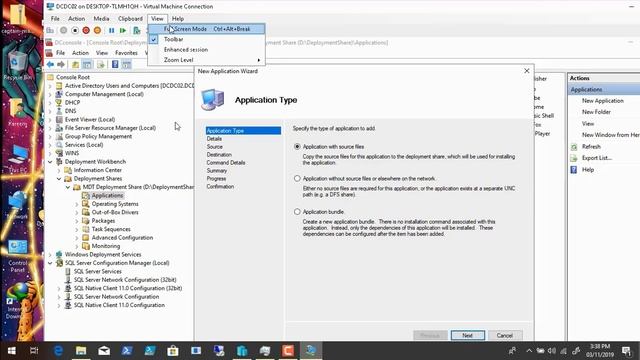Click New Folder in Actions pane
This screenshot has height=360, width=640.
[596, 112]
